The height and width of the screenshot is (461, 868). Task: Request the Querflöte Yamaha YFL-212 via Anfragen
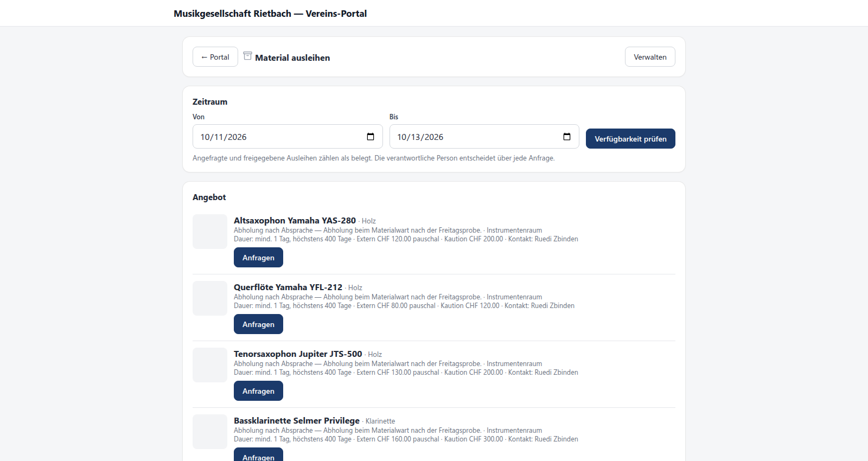point(258,324)
